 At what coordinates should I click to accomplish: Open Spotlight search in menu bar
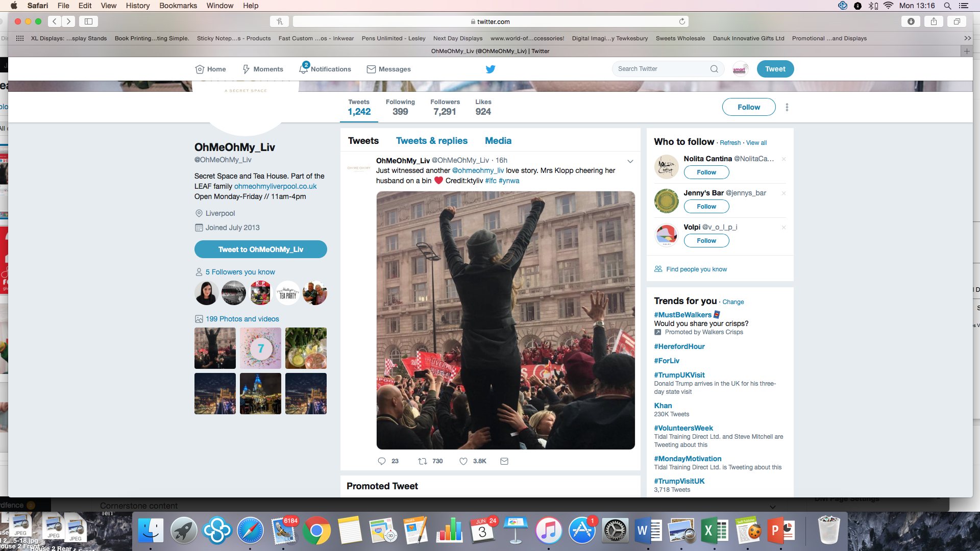pos(947,6)
